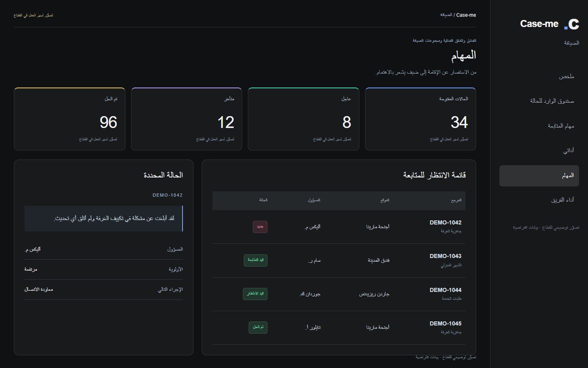Screen dimensions: 588x368
Task: Select مهام المتابعة in the sidebar
Action: (539, 126)
